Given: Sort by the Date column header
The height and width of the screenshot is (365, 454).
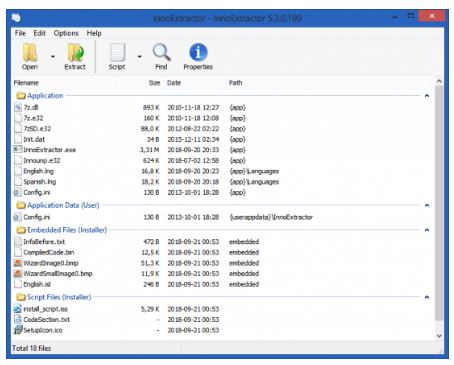Looking at the screenshot, I should [x=174, y=83].
